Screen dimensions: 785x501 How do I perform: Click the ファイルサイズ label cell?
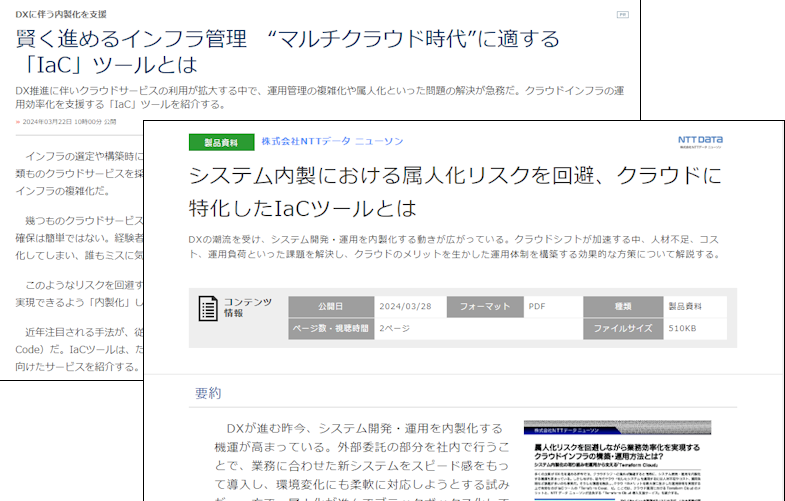(x=623, y=328)
